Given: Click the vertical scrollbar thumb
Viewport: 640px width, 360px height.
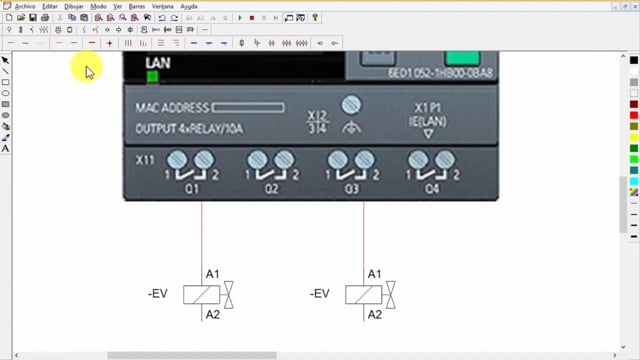Looking at the screenshot, I should click(x=623, y=204).
